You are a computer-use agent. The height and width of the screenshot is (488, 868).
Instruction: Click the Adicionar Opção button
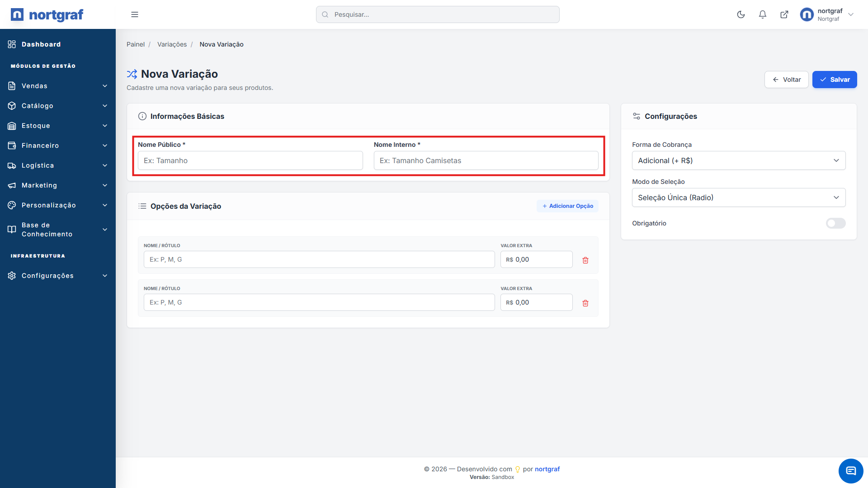click(567, 206)
